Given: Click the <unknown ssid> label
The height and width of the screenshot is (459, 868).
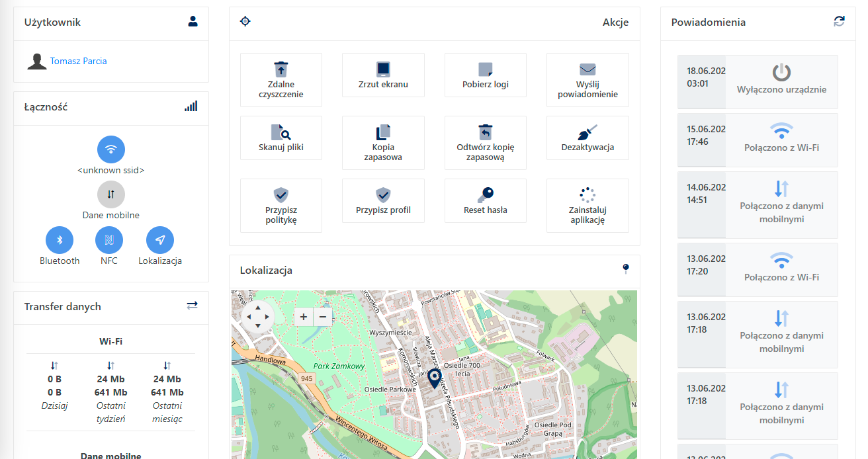Looking at the screenshot, I should click(111, 170).
